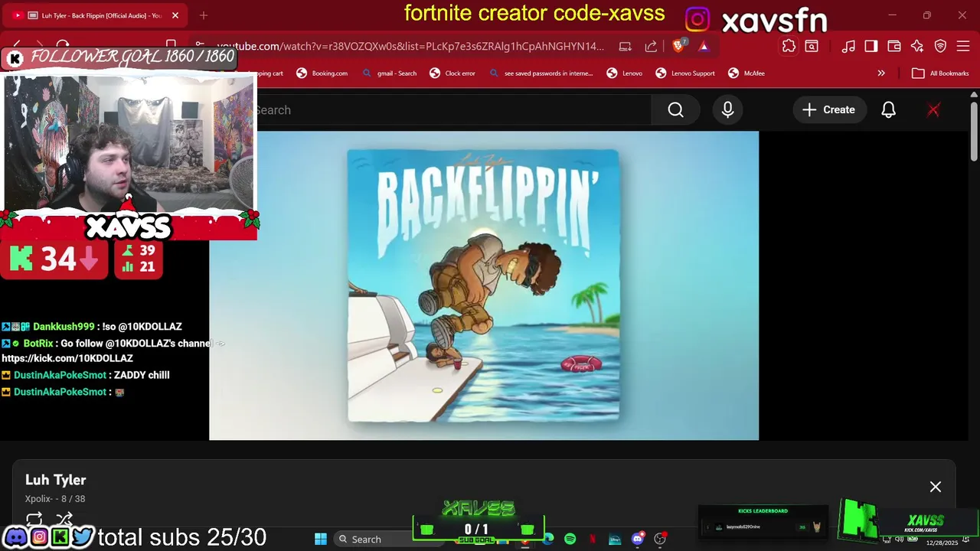Open YouTube notifications bell
Screen dimensions: 980x551
coord(888,110)
